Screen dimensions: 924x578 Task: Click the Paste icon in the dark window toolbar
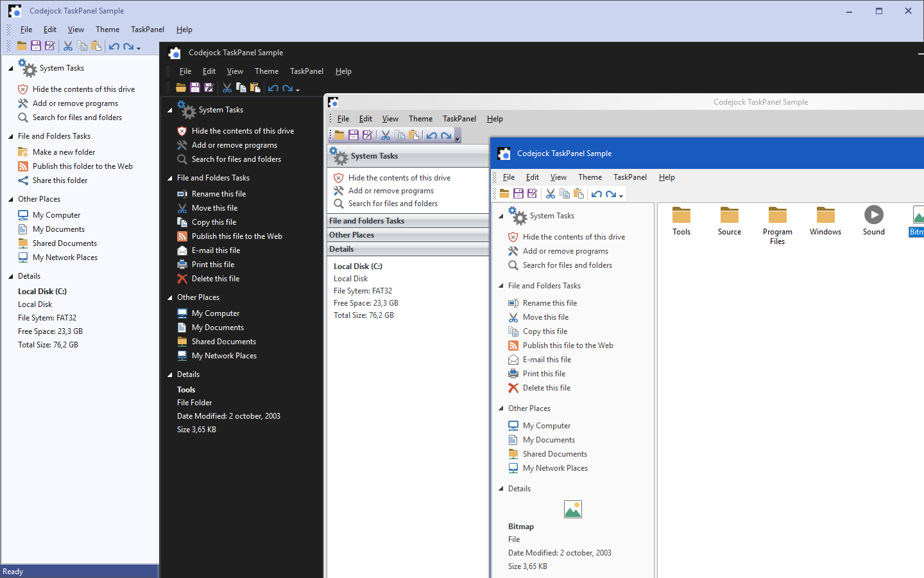click(255, 87)
